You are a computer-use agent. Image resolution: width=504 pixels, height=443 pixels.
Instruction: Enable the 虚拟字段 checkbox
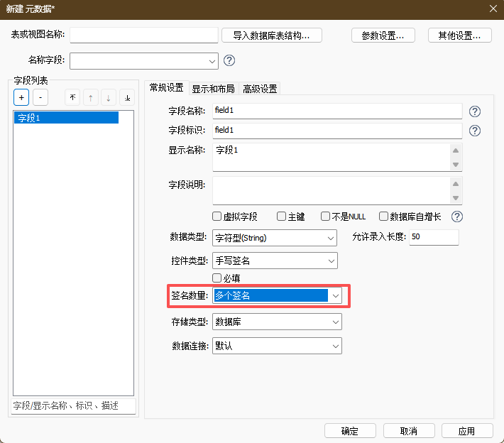click(217, 217)
